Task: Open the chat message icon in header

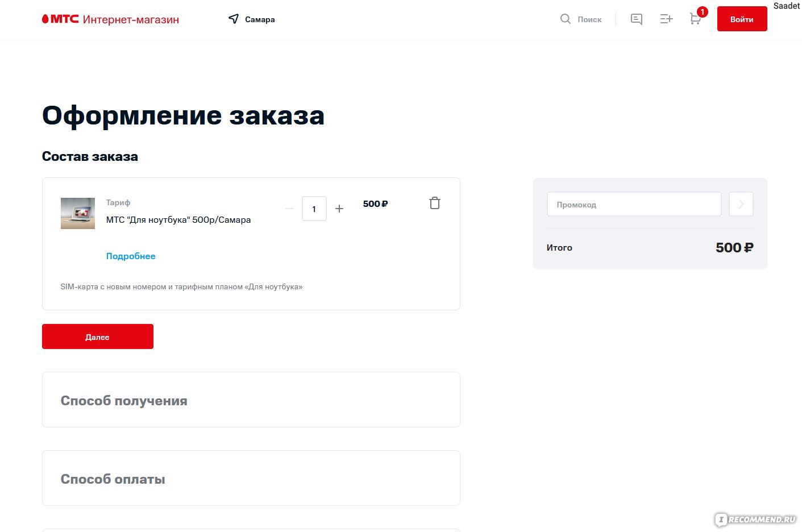Action: (637, 19)
